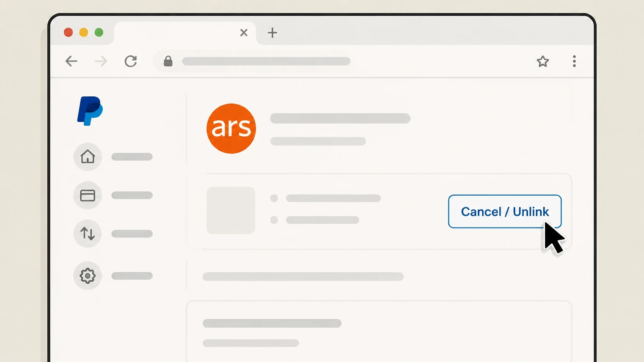Click the red close window button

[x=68, y=32]
